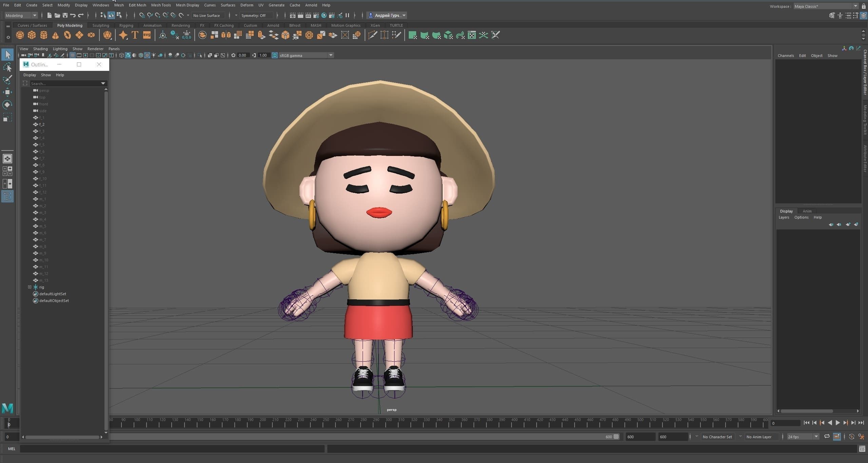Toggle textured display checker icon
The image size is (868, 463).
pyautogui.click(x=147, y=55)
